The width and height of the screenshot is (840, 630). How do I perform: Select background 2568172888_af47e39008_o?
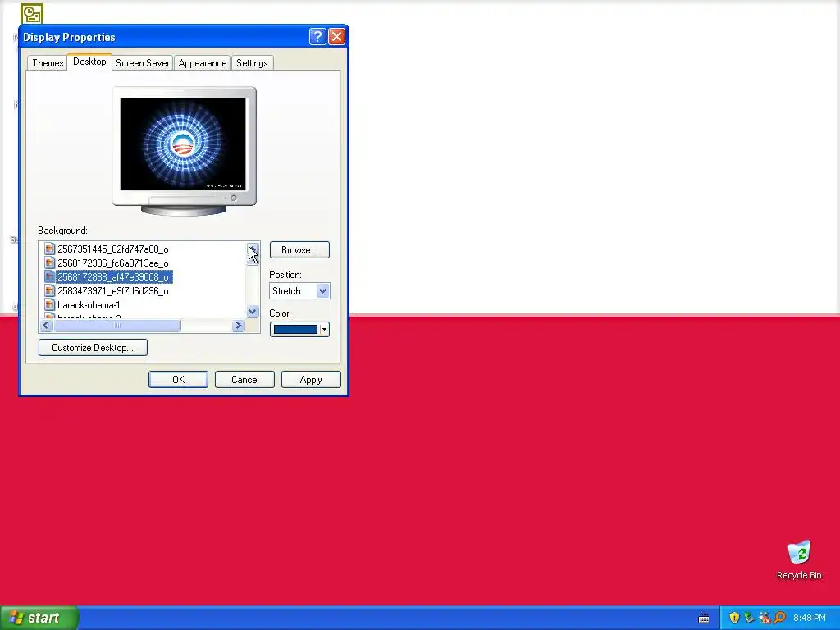pos(113,277)
